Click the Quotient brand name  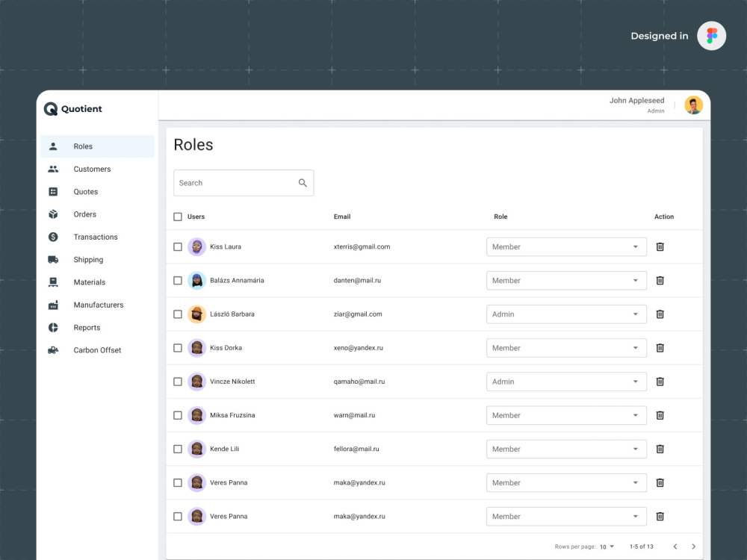81,109
